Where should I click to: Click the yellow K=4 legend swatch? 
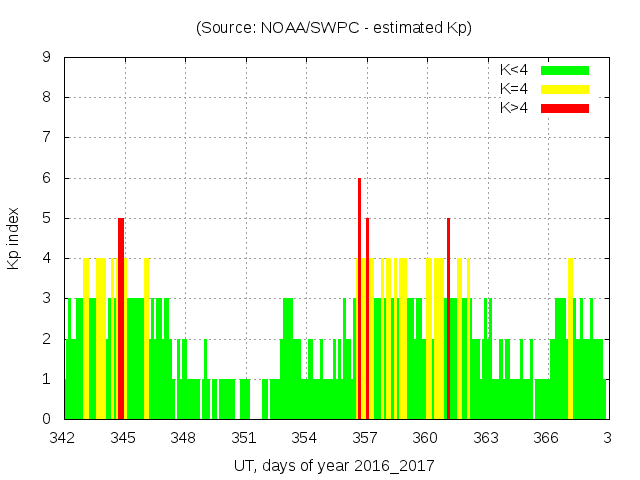click(x=565, y=89)
